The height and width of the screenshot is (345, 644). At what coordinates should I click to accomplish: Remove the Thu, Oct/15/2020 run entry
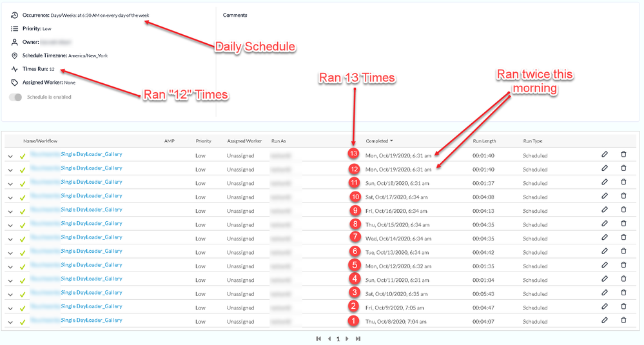tap(623, 223)
